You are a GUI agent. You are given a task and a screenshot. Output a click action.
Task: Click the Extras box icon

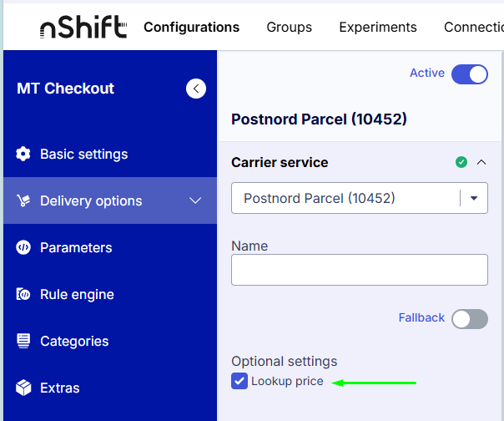point(23,388)
